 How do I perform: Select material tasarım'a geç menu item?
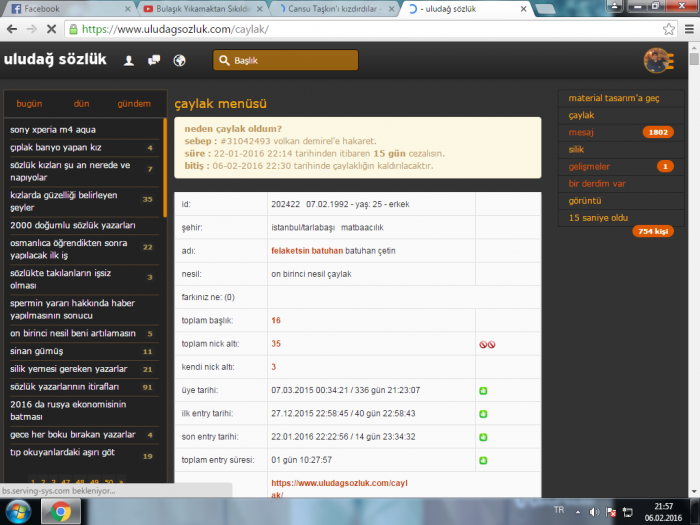tap(614, 98)
